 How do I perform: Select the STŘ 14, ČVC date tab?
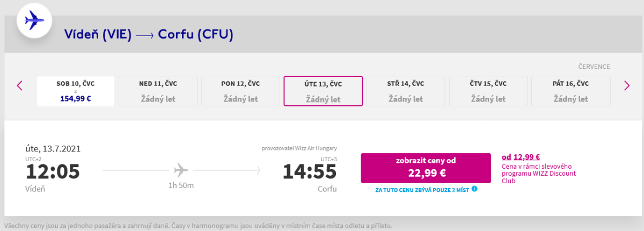tap(405, 91)
